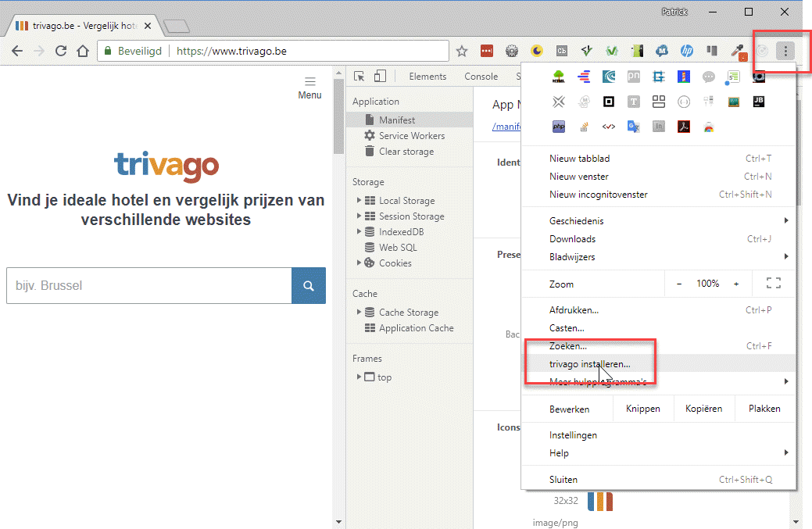Click the trivago search magnifier button
The image size is (812, 529).
point(309,286)
